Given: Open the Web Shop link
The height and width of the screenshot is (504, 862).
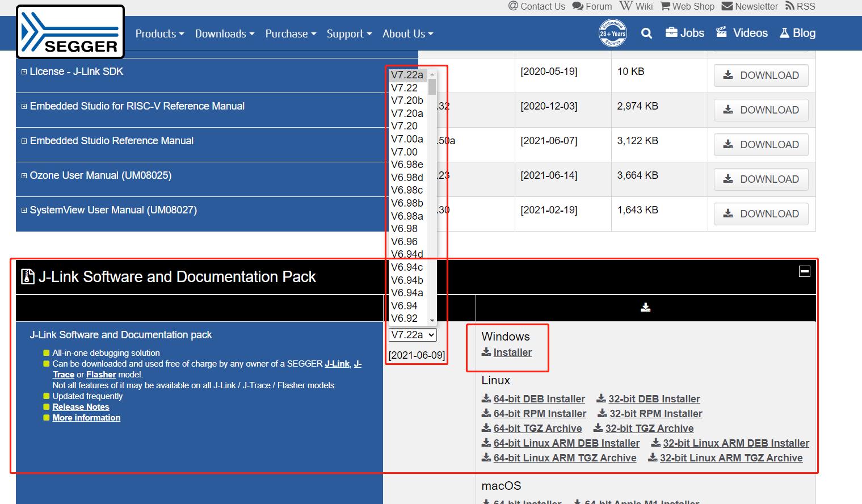Looking at the screenshot, I should [687, 6].
